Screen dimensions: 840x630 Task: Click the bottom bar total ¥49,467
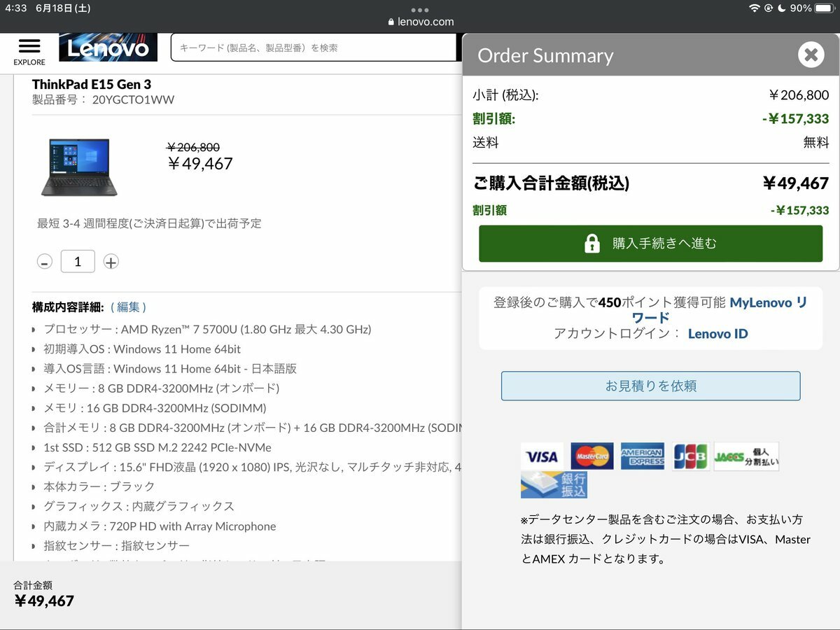(44, 601)
